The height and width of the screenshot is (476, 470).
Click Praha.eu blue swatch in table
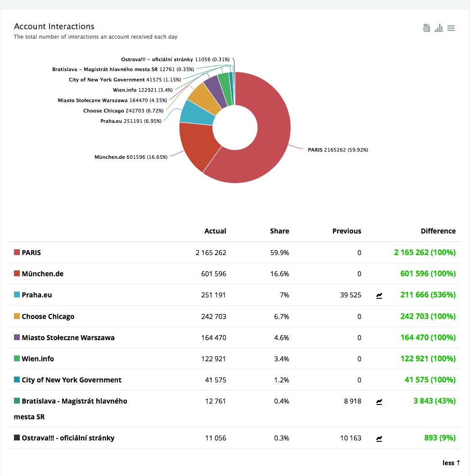click(x=17, y=295)
